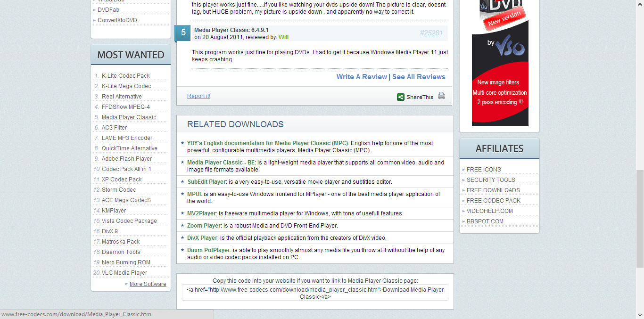Click VIDEOHELP.COM affiliate link
Viewport: 644px width, 319px height.
(x=490, y=211)
